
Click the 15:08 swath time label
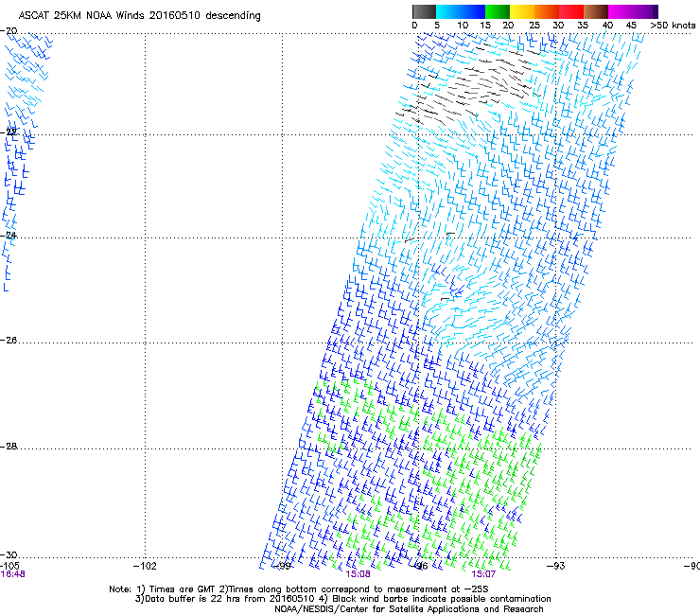pyautogui.click(x=358, y=574)
